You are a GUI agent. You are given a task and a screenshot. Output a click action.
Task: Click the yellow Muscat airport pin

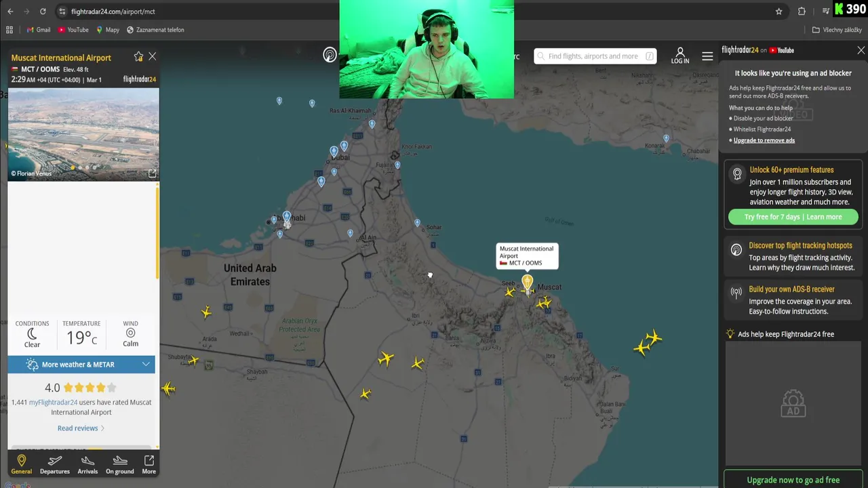click(527, 283)
